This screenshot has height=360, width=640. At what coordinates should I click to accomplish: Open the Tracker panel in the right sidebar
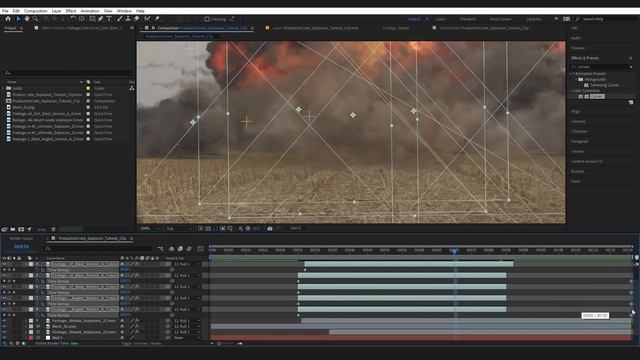(577, 151)
